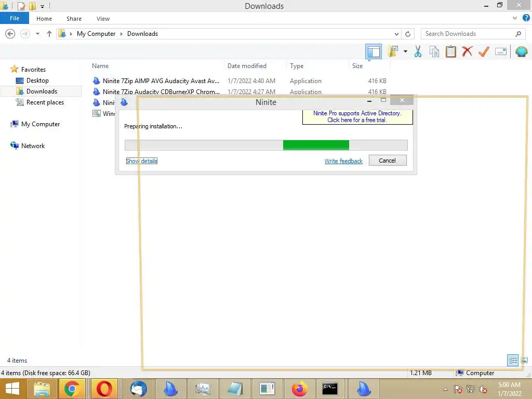Sort files by Size column
532x399 pixels.
coord(357,66)
